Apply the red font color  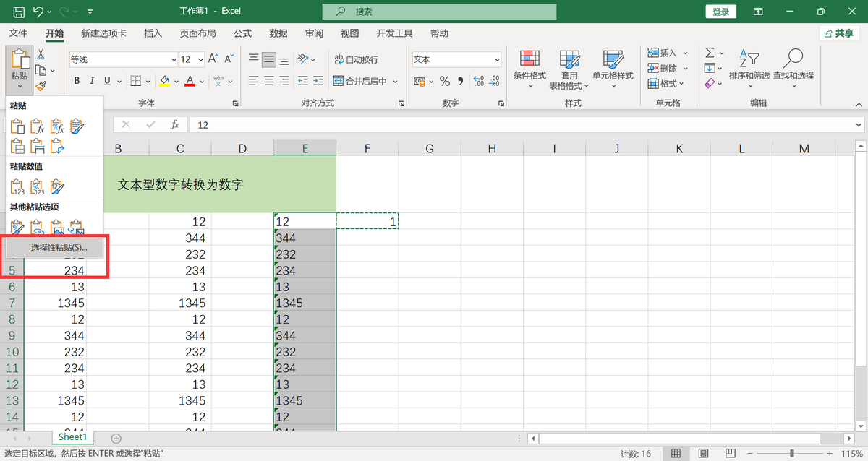pos(190,81)
